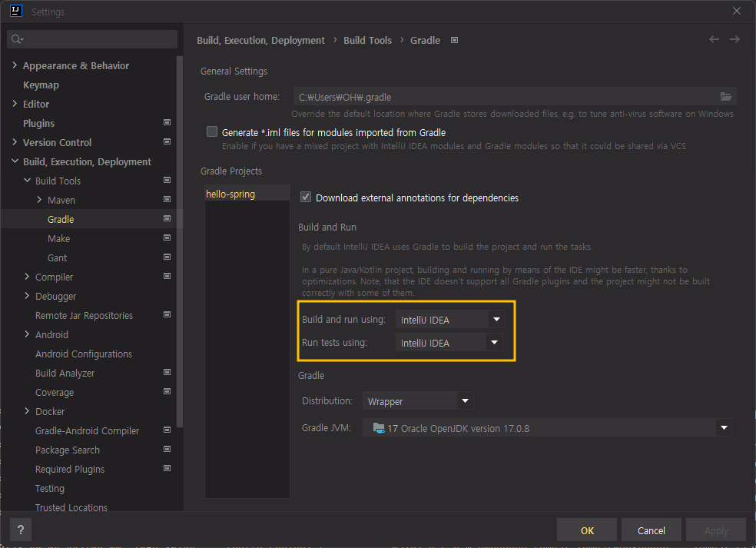Collapse Build, Execution, Deployment section

15,161
